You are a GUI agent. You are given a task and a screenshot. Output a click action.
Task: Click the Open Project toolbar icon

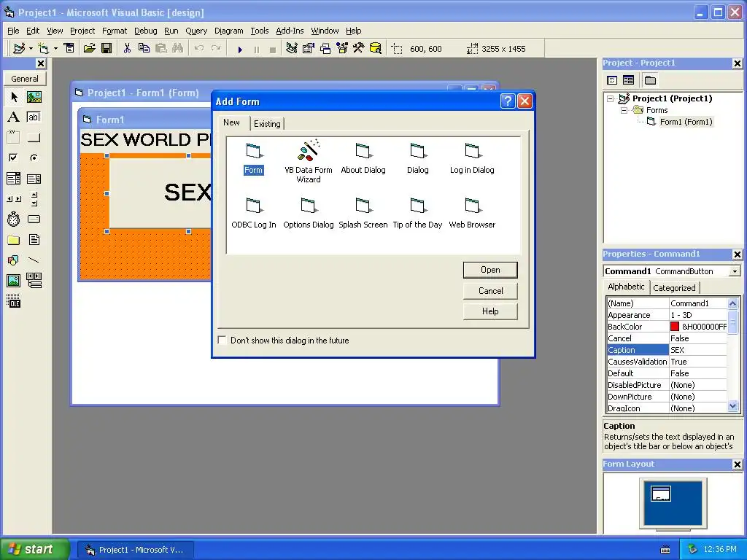pyautogui.click(x=90, y=49)
